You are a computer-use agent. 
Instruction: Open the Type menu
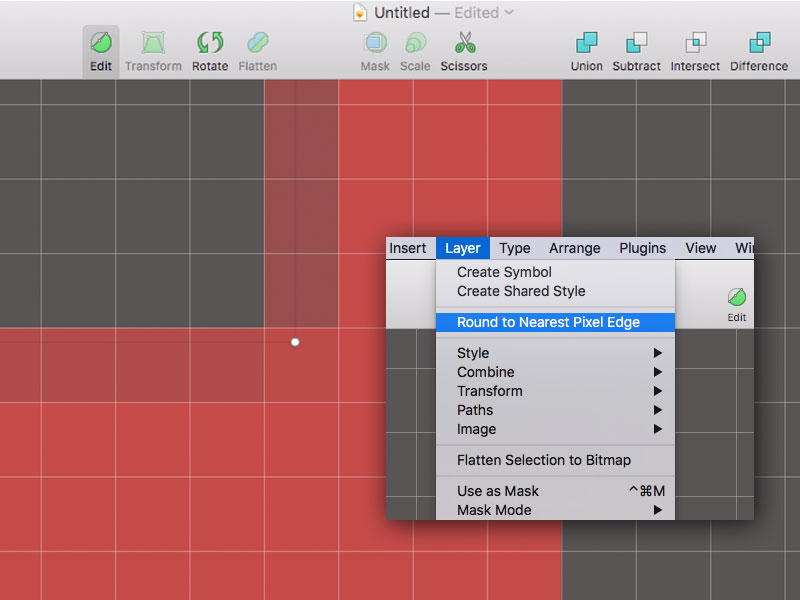pyautogui.click(x=515, y=248)
